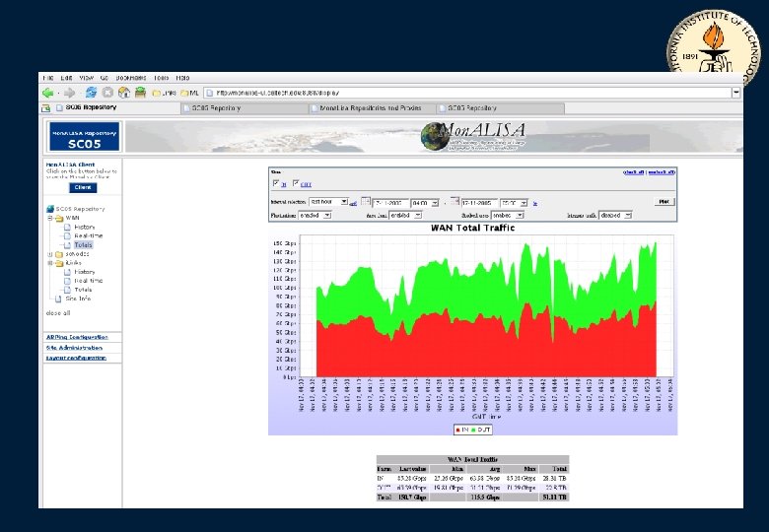The width and height of the screenshot is (769, 532).
Task: Open the dropdown showing disabled
Action: point(615,215)
